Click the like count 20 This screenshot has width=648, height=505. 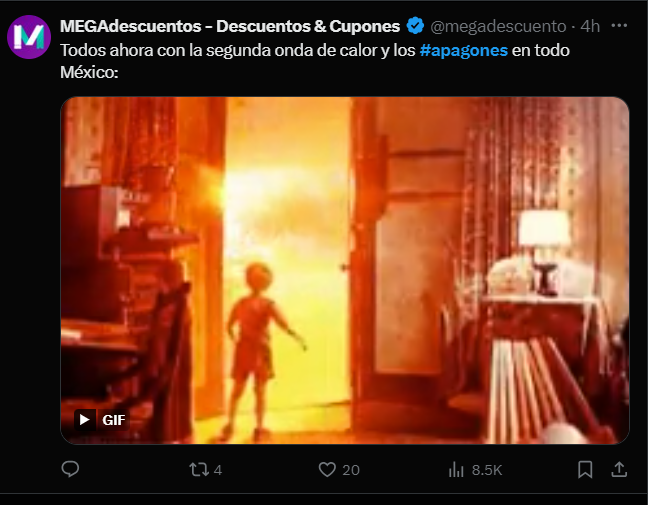[351, 470]
